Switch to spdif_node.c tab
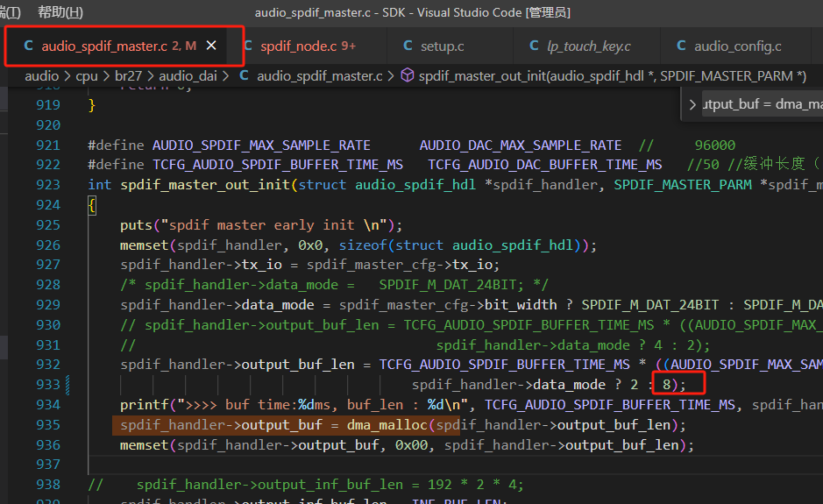823x504 pixels. coord(308,46)
